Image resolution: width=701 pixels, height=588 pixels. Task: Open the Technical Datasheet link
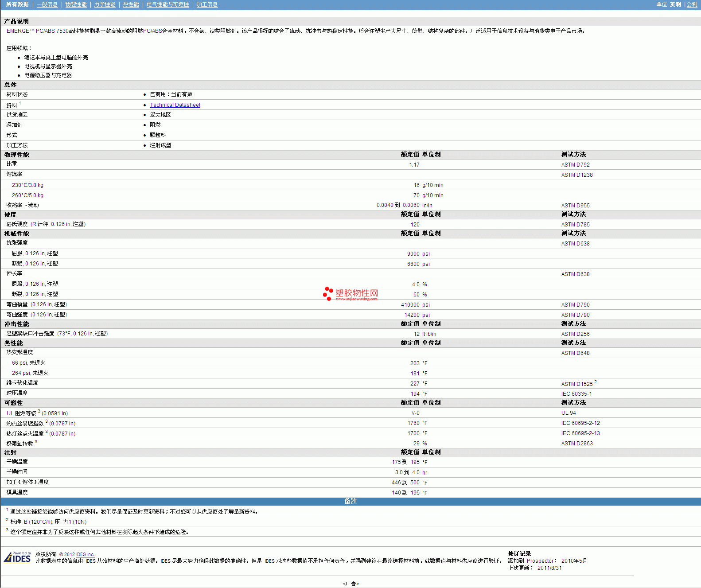pos(175,105)
